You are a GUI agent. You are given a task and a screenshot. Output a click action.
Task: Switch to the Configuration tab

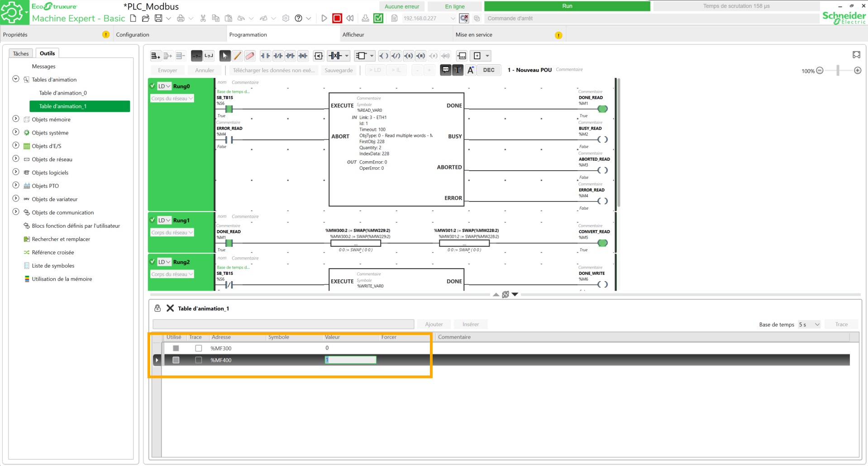click(x=133, y=34)
